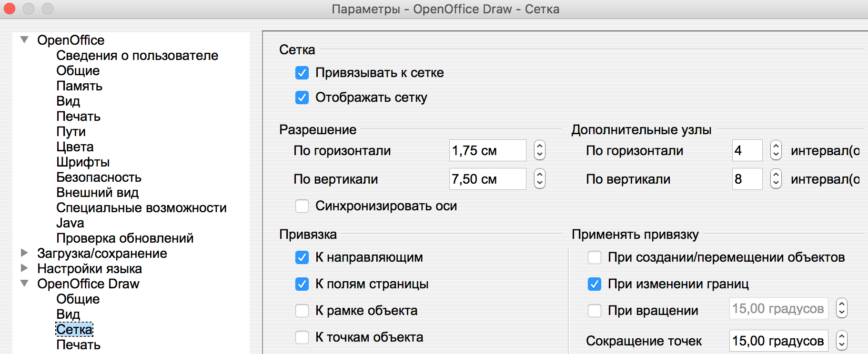Screen dimensions: 868x354
Task: Select Печать under OpenOffice
Action: (x=79, y=116)
